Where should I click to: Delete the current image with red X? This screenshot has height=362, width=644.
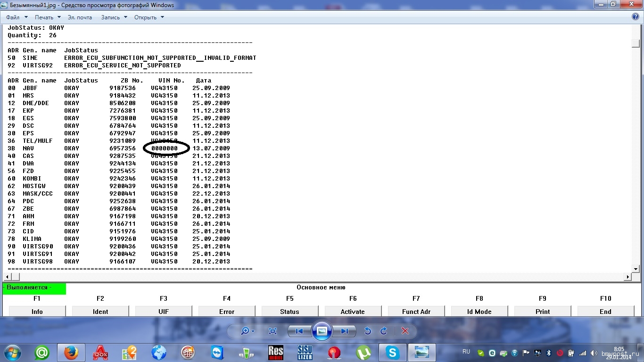405,331
